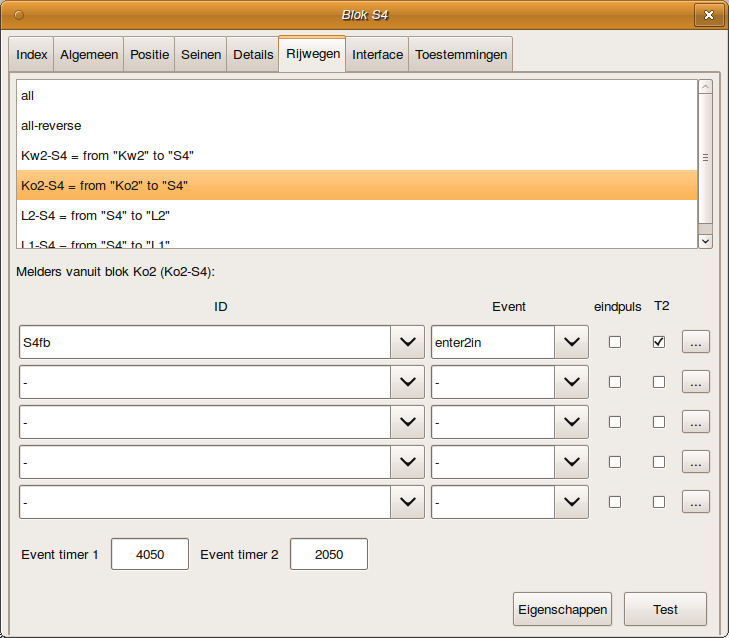The image size is (729, 638).
Task: Click the ellipsis button in S4fb row
Action: (x=695, y=342)
